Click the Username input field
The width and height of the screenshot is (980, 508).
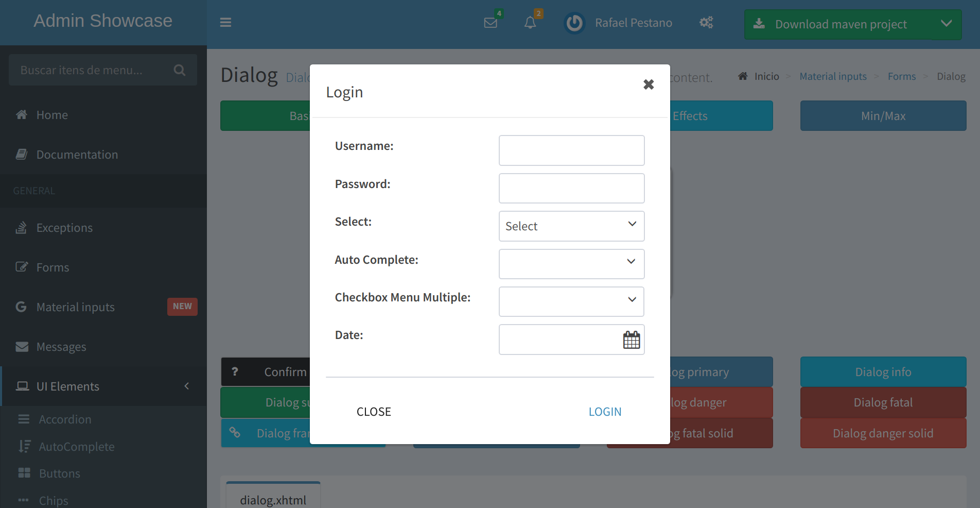coord(571,150)
